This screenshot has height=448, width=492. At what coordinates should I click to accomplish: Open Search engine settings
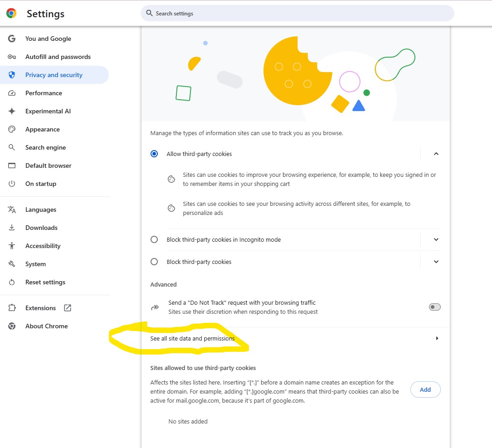click(54, 147)
